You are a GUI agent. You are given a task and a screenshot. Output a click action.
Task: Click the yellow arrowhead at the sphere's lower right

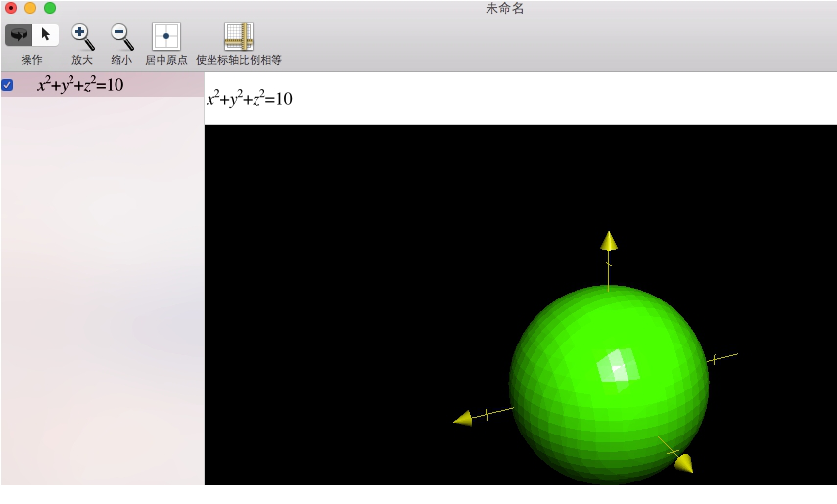pos(683,463)
